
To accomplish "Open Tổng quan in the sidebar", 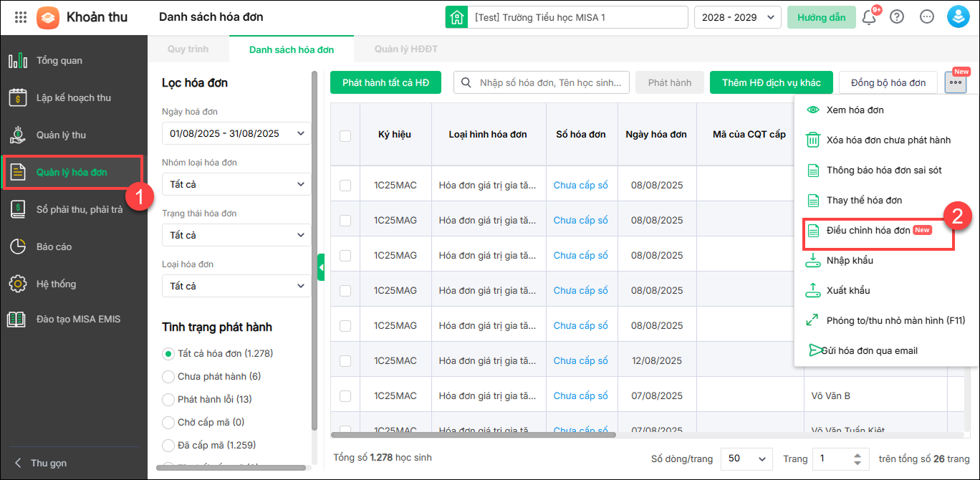I will (59, 61).
